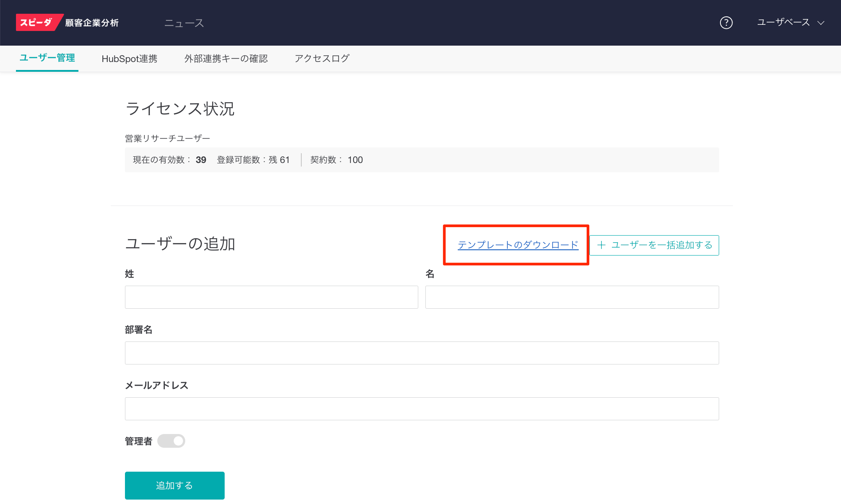This screenshot has height=504, width=841.
Task: Click the plus icon for bulk user add
Action: [601, 245]
